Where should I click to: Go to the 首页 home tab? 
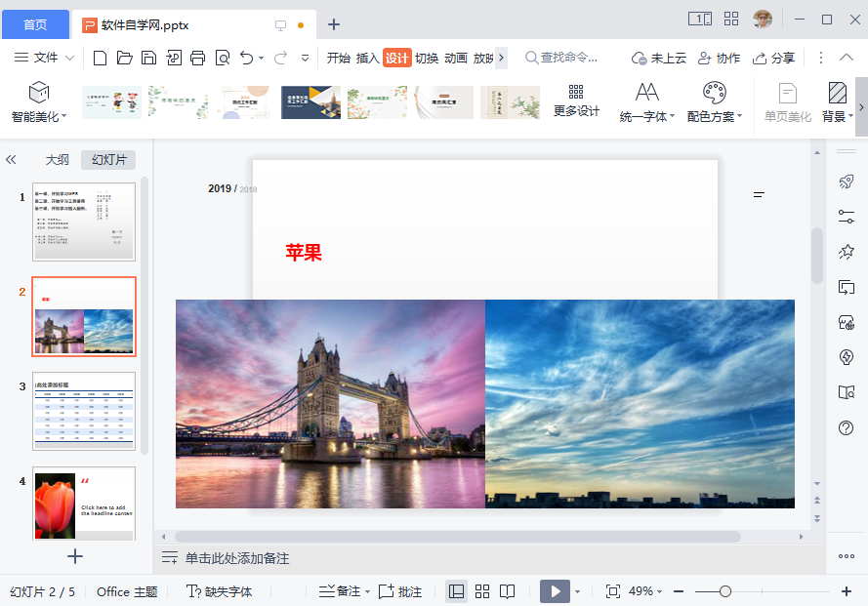35,24
